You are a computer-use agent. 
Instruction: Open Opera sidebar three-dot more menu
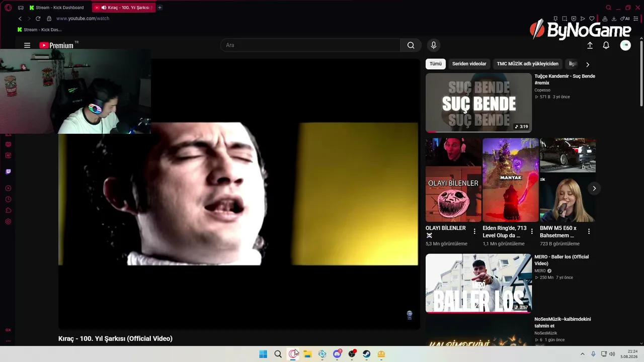click(x=8, y=341)
